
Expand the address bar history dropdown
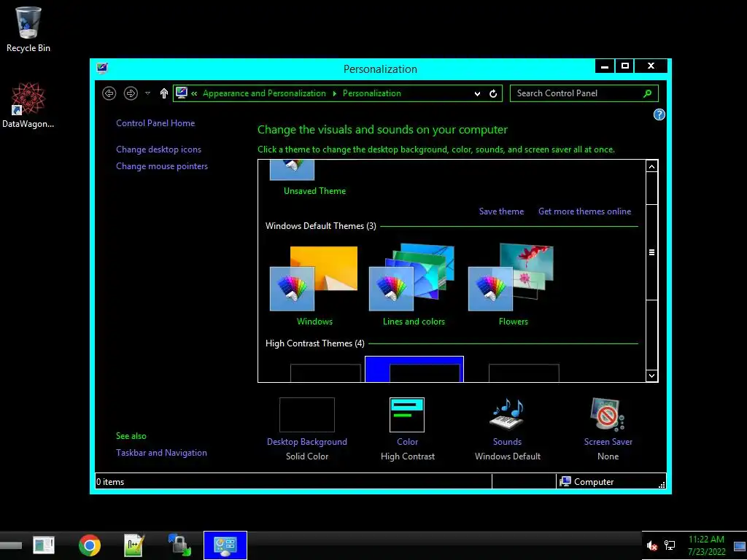point(477,94)
